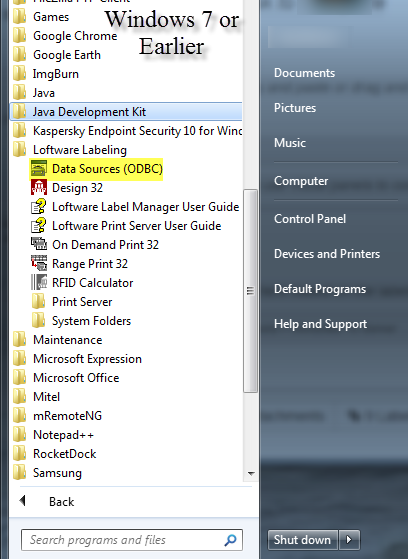The image size is (408, 559).
Task: Open Devices and Printers
Action: [327, 253]
